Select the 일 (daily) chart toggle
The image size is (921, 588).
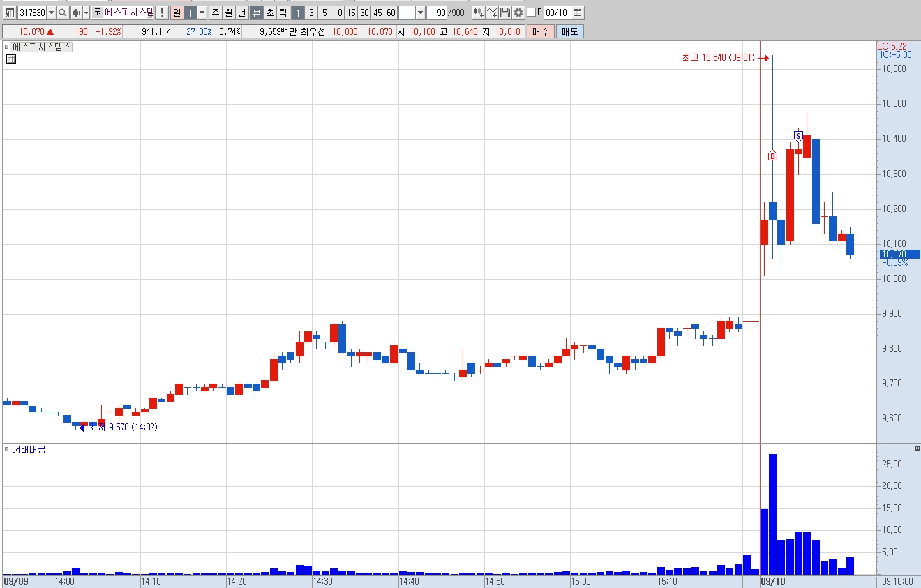[177, 13]
